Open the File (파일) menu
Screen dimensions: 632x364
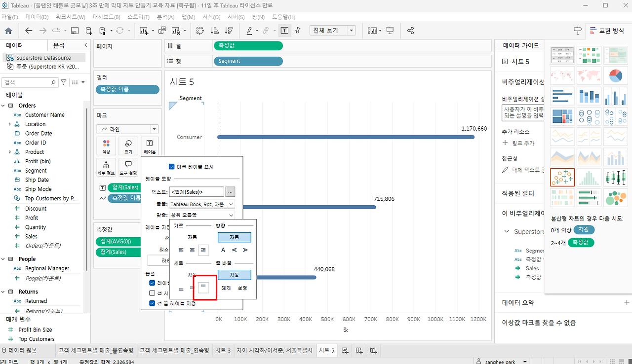point(9,17)
